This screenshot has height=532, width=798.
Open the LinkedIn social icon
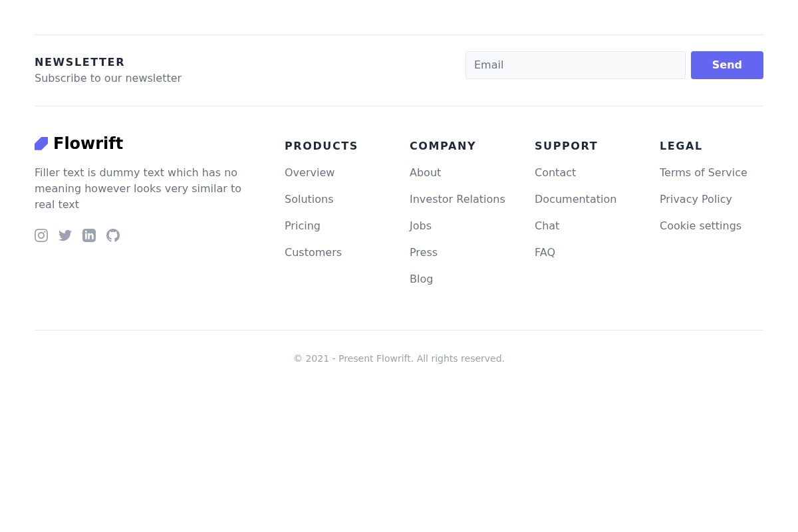point(89,235)
